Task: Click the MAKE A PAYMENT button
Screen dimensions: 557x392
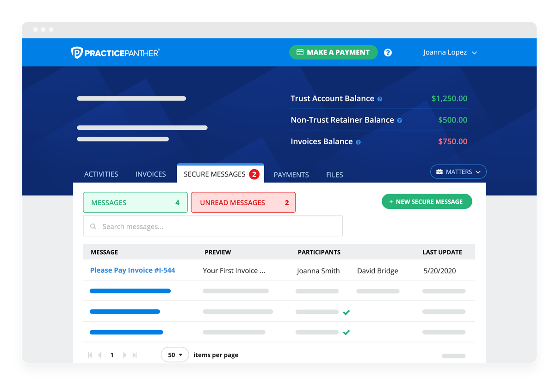Action: coord(333,52)
